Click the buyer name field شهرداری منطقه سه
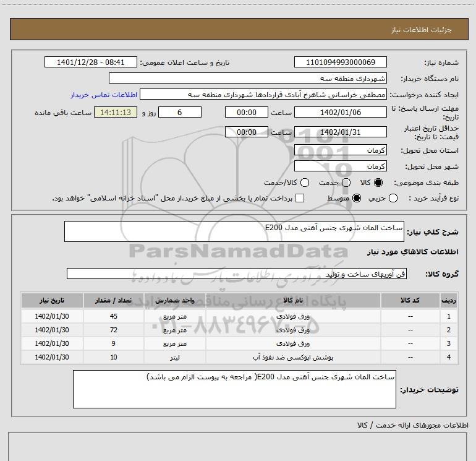 coord(248,78)
